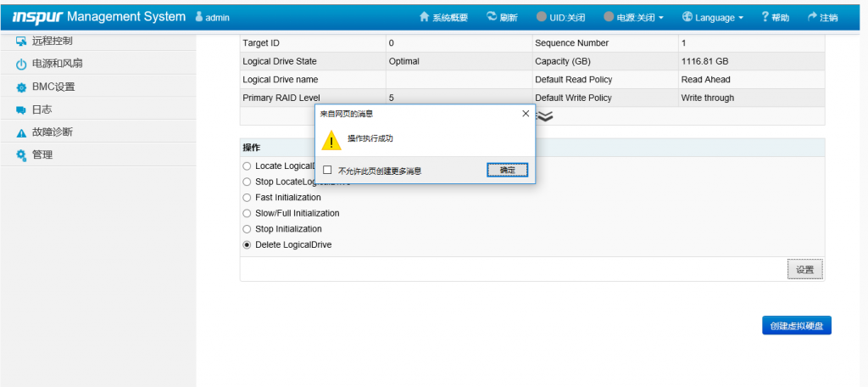Open 日志 in the sidebar
Screen dimensions: 868x387
(x=42, y=110)
